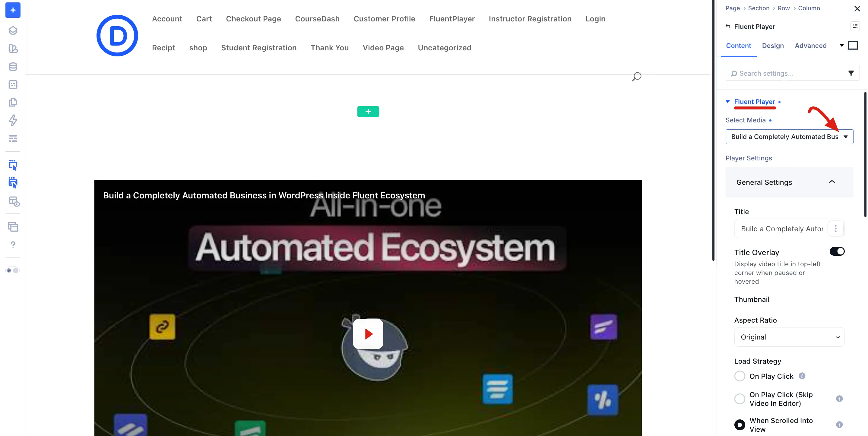Open the Aspect Ratio dropdown

click(789, 337)
